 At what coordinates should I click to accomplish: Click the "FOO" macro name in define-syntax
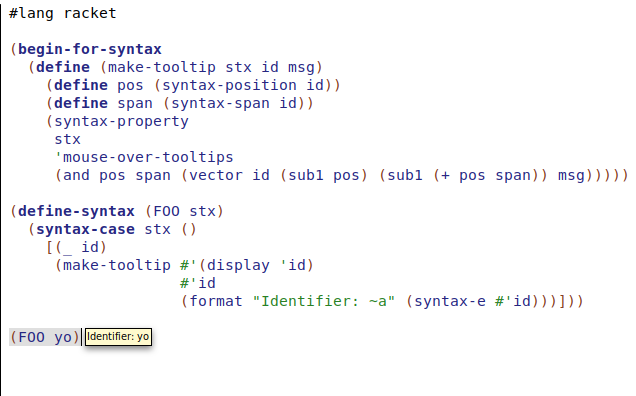(166, 211)
